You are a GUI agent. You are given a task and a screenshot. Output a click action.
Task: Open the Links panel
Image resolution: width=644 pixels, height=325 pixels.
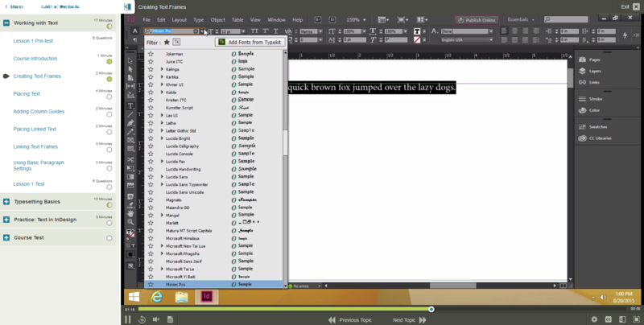(589, 83)
